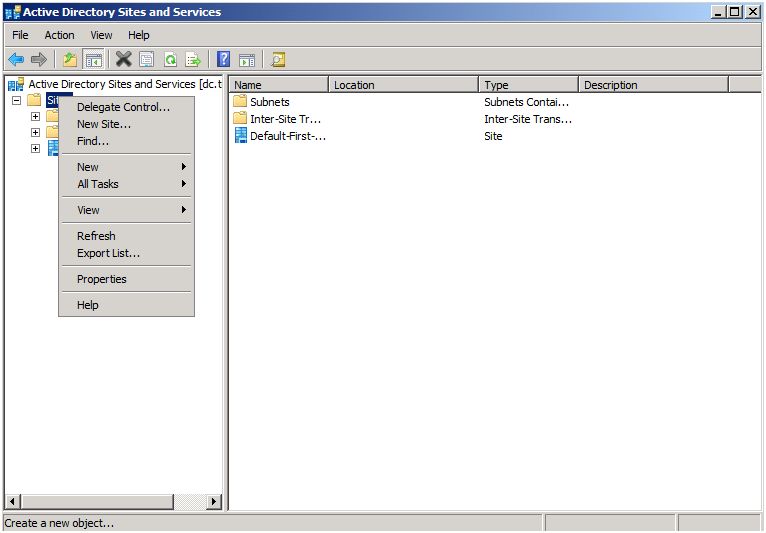Sort by the Description column header
This screenshot has height=533, width=766.
[653, 85]
